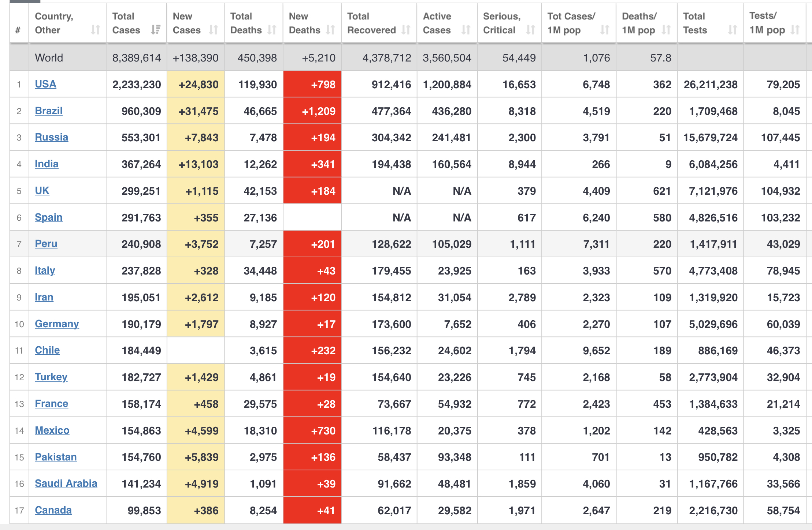Screen dimensions: 812x530
Task: Click the Pakistan link
Action: tap(56, 457)
